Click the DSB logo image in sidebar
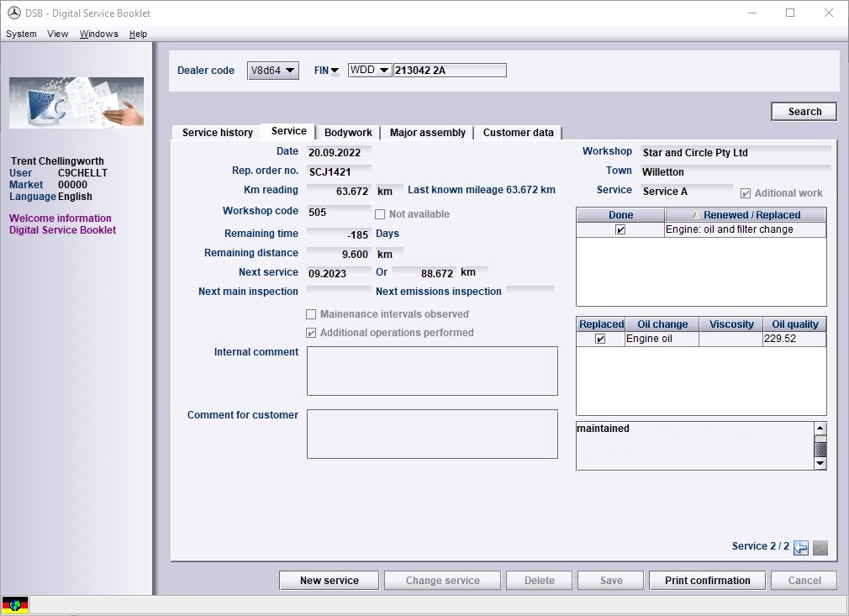The width and height of the screenshot is (849, 616). pyautogui.click(x=76, y=103)
